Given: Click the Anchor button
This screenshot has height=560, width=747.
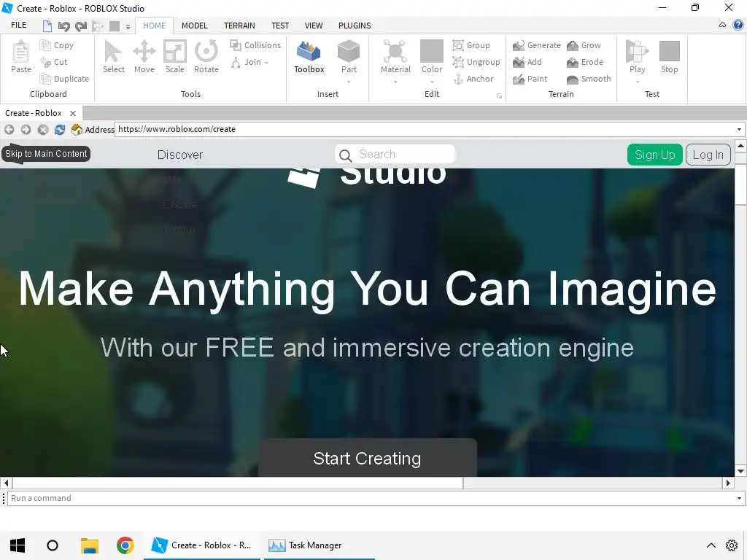Looking at the screenshot, I should tap(473, 79).
